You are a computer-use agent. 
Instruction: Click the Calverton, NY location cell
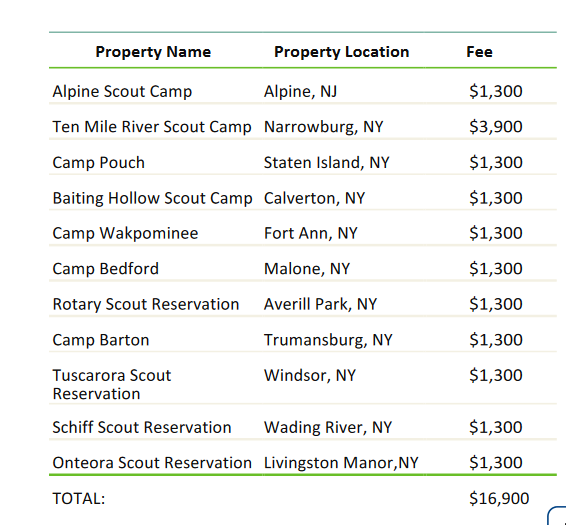coord(314,198)
